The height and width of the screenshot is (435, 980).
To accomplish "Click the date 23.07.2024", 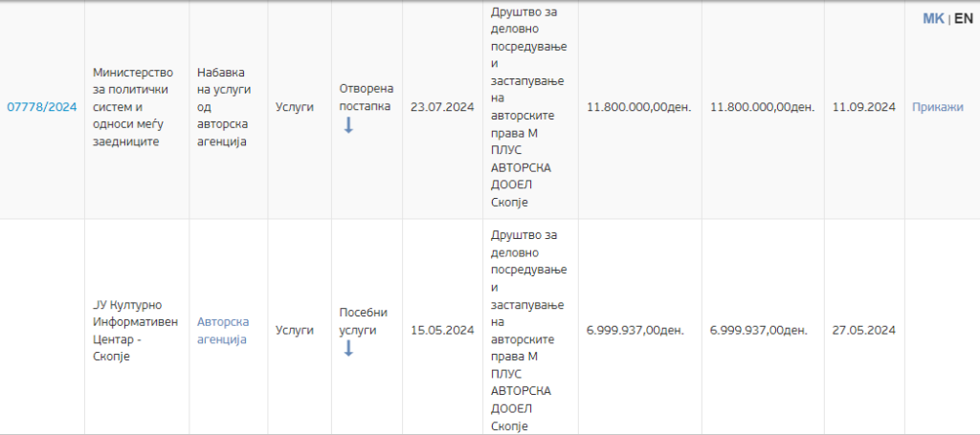I will tap(441, 107).
